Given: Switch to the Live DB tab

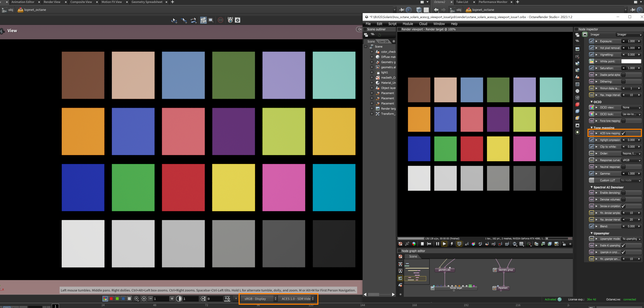Looking at the screenshot, I should point(384,42).
